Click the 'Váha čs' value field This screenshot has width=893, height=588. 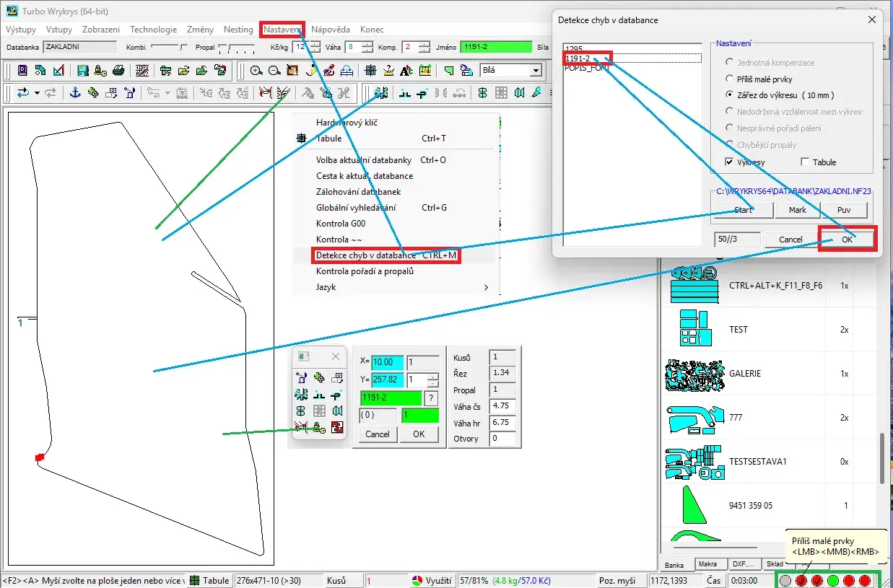click(x=502, y=406)
